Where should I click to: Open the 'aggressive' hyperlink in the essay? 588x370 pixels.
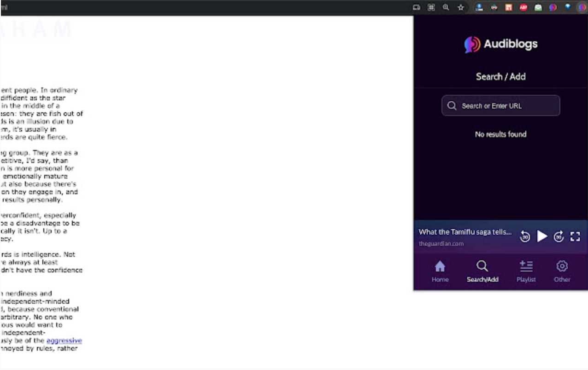pos(64,341)
